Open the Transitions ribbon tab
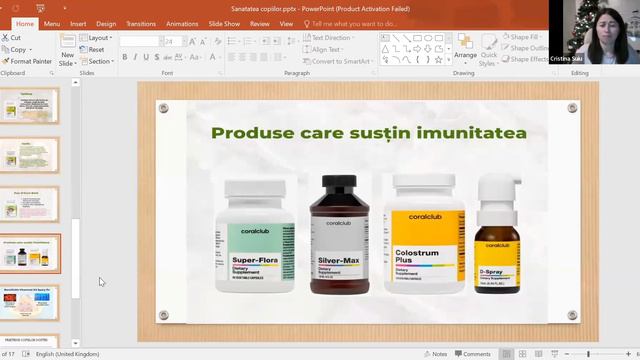 point(141,24)
